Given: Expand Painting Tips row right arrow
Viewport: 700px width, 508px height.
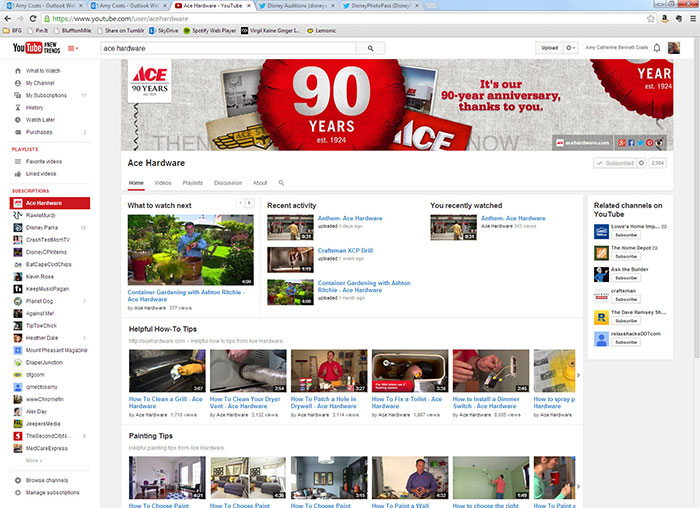Looking at the screenshot, I should point(579,487).
